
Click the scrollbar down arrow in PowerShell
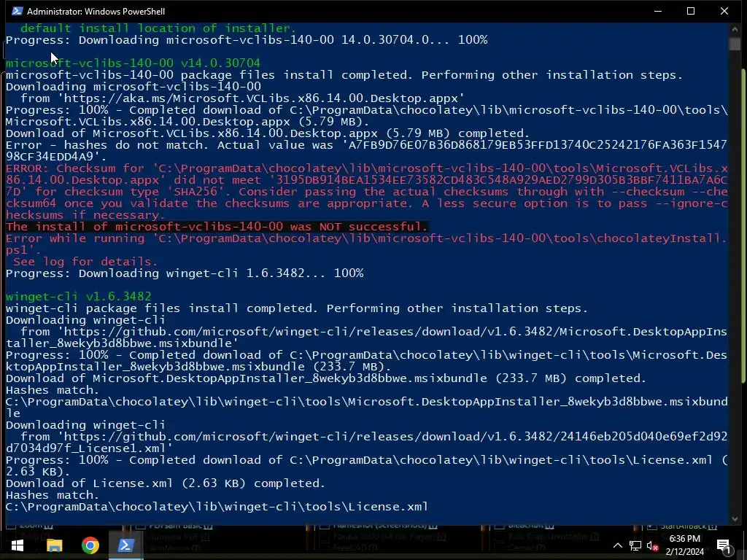coord(735,518)
